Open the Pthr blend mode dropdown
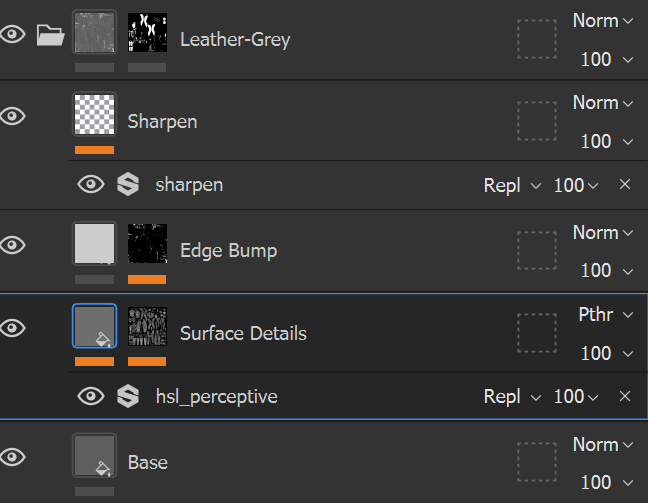 (x=605, y=315)
